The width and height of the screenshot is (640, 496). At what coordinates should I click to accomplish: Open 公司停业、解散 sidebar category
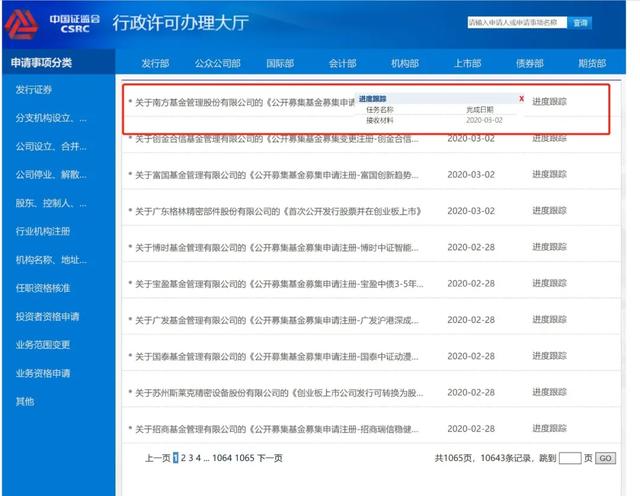click(x=51, y=175)
